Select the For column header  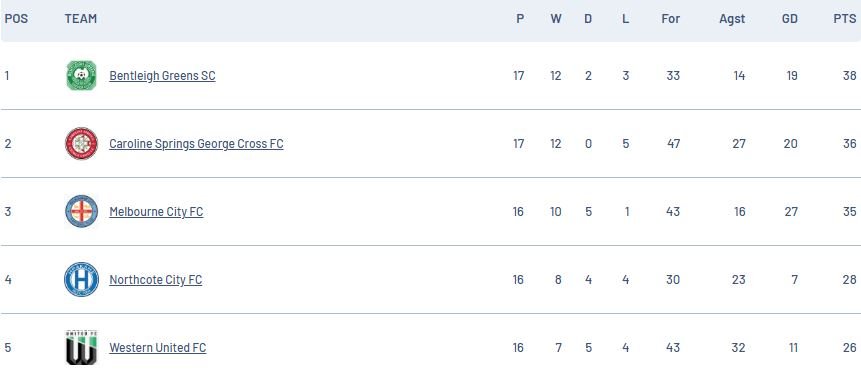(670, 19)
